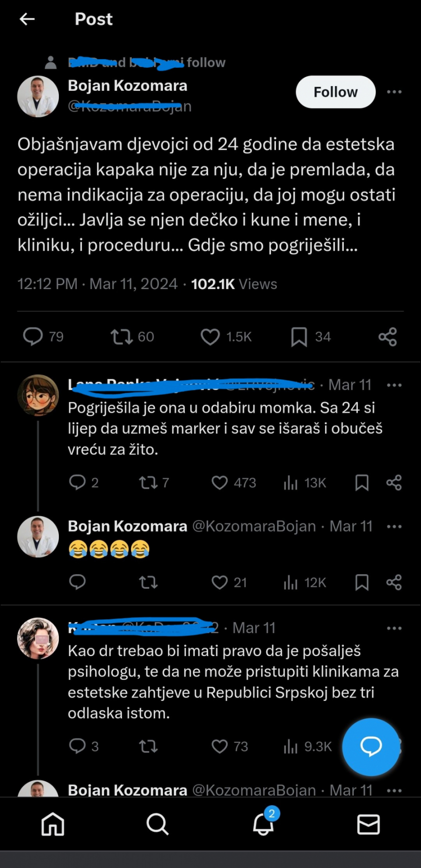Like Bojan Kozomara's main post
421x868 pixels.
click(x=210, y=336)
